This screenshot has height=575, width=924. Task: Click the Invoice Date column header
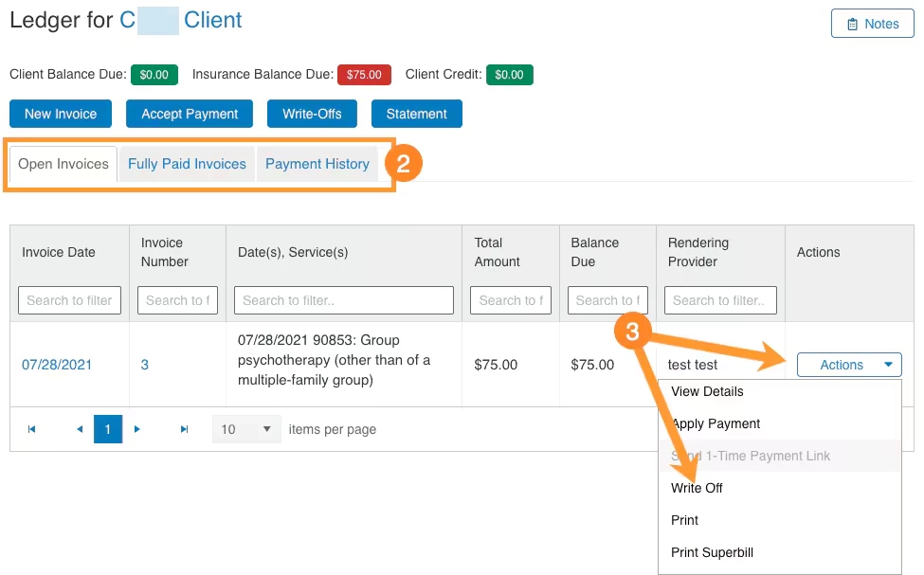click(59, 252)
